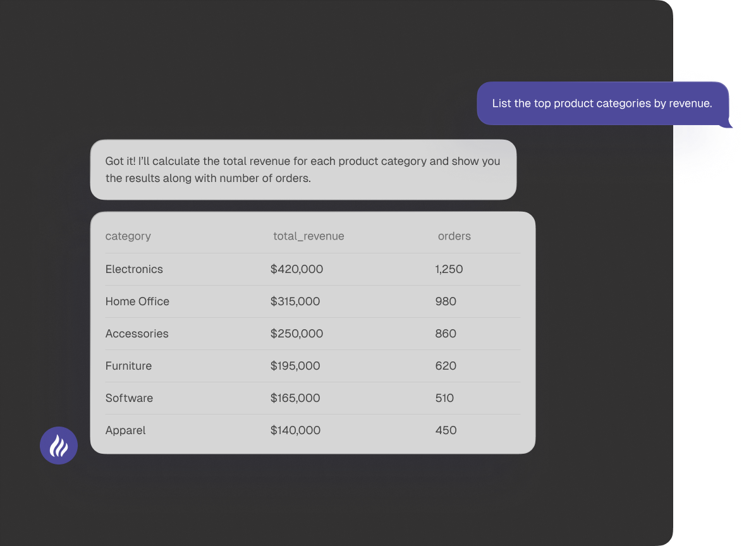Click the flame assistant avatar icon
756x546 pixels.
59,446
